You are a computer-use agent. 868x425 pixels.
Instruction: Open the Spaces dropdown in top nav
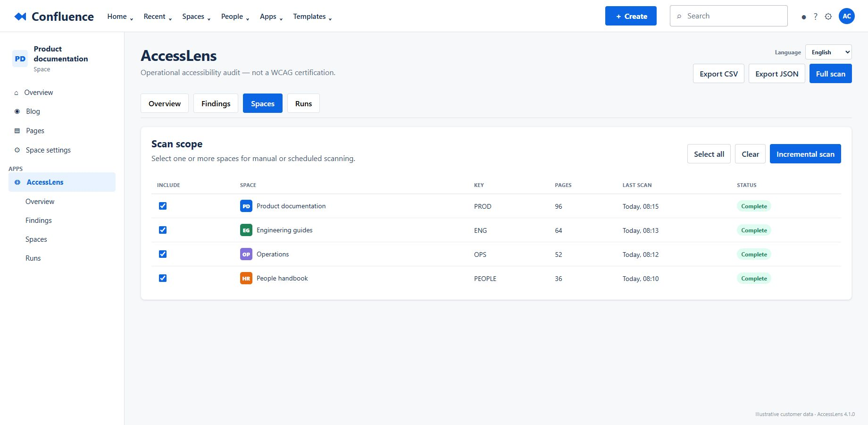click(x=196, y=17)
